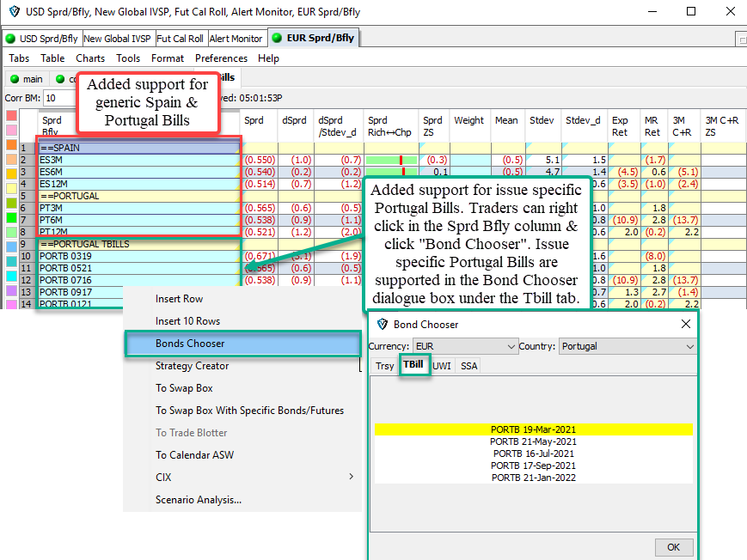747x560 pixels.
Task: Click the green status dot on EUR Sprd/Bfly tab
Action: click(x=277, y=38)
